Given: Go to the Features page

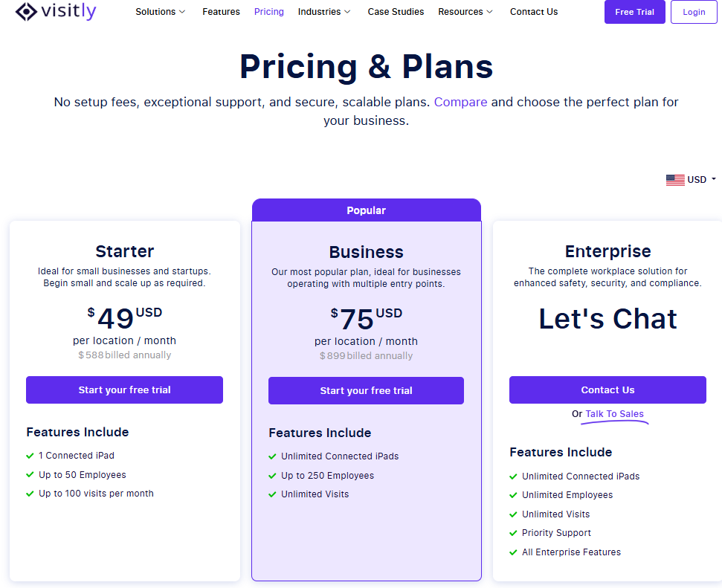Looking at the screenshot, I should 221,12.
